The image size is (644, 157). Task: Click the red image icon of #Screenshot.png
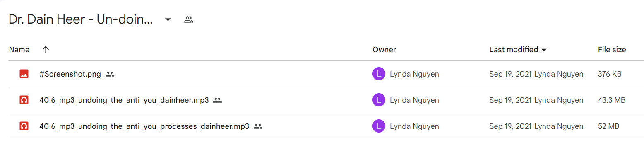24,74
